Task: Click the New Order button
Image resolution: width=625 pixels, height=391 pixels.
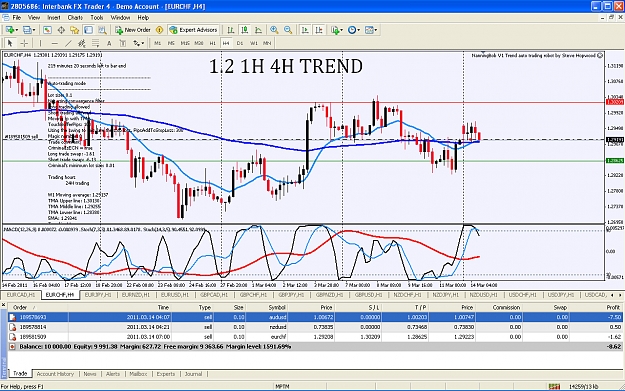Action: coord(133,30)
